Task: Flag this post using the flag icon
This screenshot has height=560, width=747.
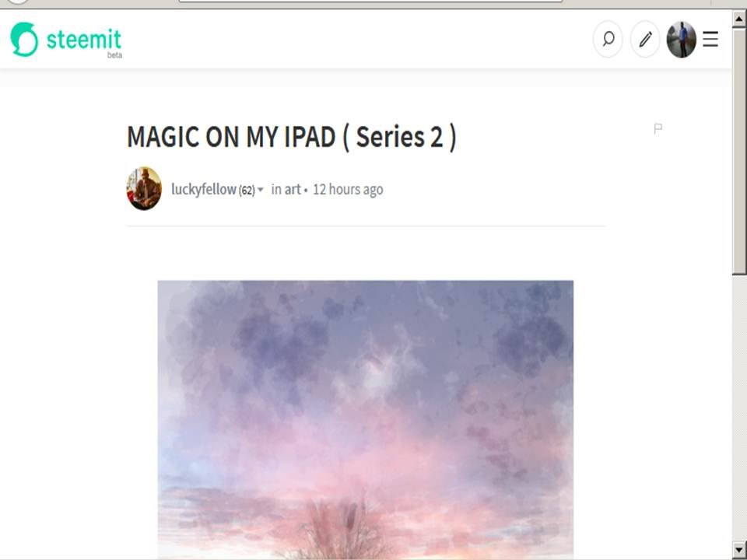Action: 658,128
